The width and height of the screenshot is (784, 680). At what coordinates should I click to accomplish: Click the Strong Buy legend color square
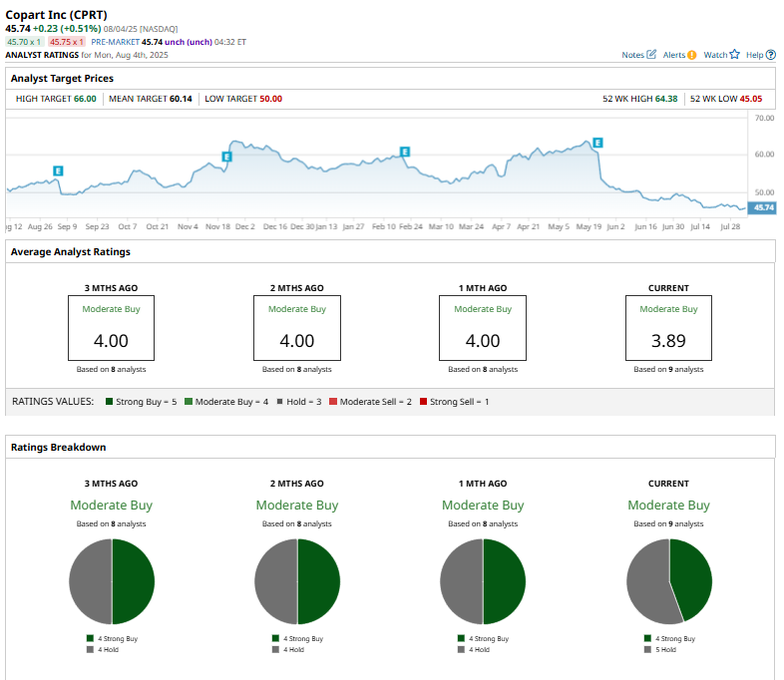tap(109, 401)
